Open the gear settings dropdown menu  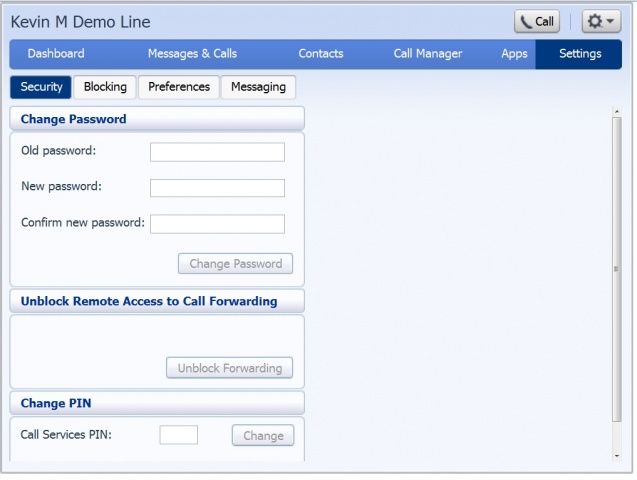click(601, 22)
